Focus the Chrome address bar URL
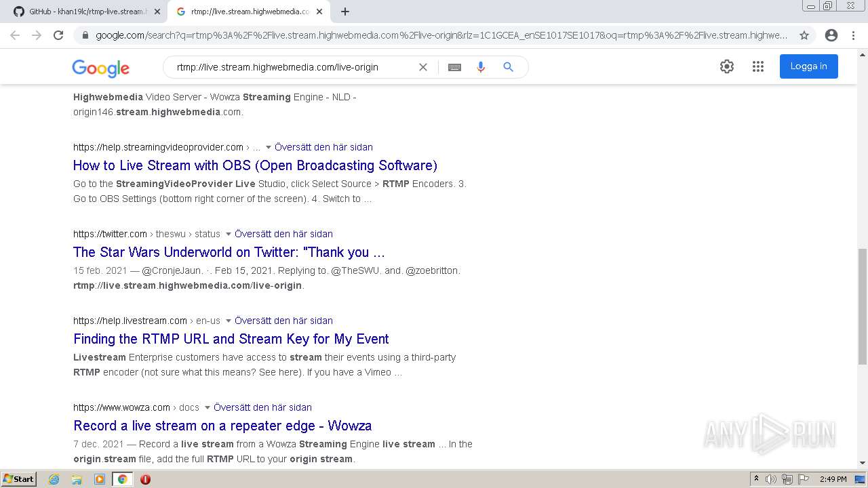The width and height of the screenshot is (868, 488). click(x=441, y=35)
